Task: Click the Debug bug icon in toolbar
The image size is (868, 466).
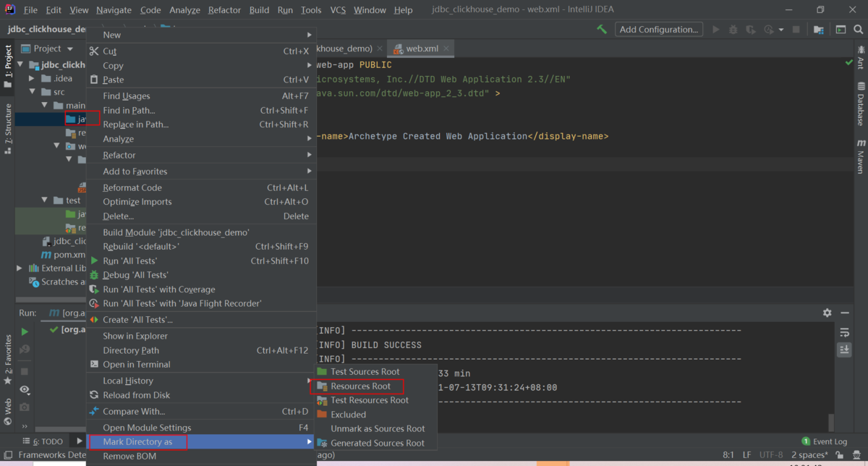Action: pos(733,30)
